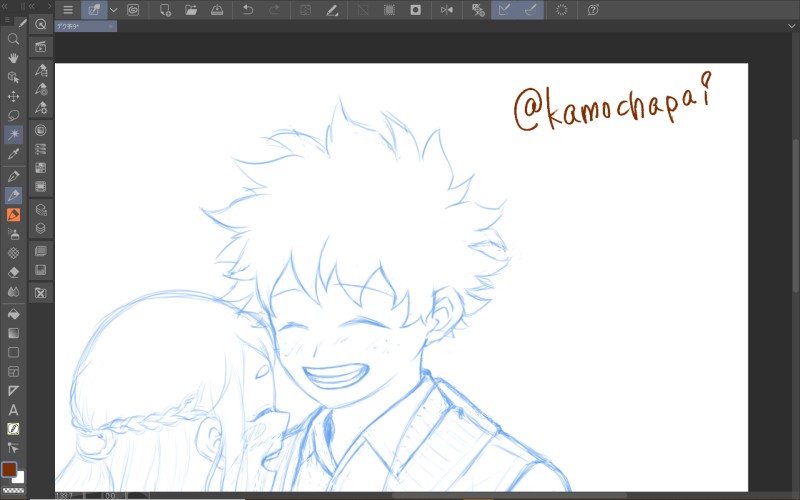The image size is (800, 500).
Task: Select the Ruler tool
Action: click(x=13, y=391)
